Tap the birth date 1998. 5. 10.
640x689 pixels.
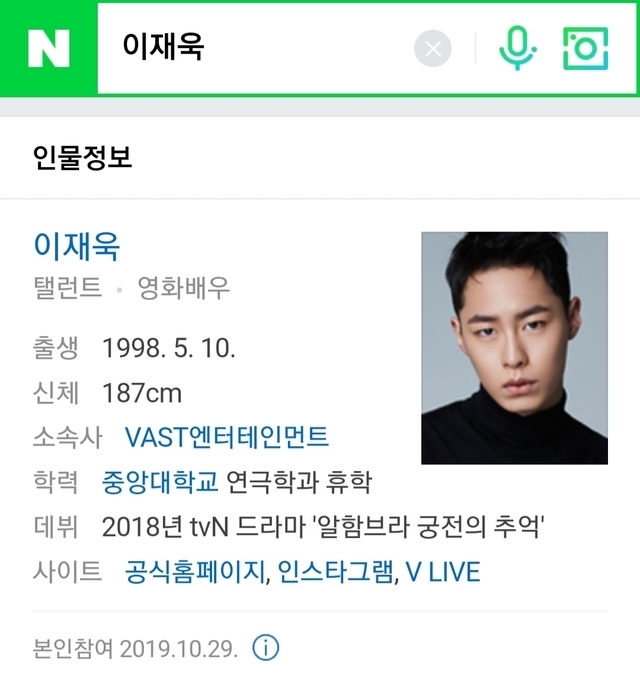tap(169, 348)
